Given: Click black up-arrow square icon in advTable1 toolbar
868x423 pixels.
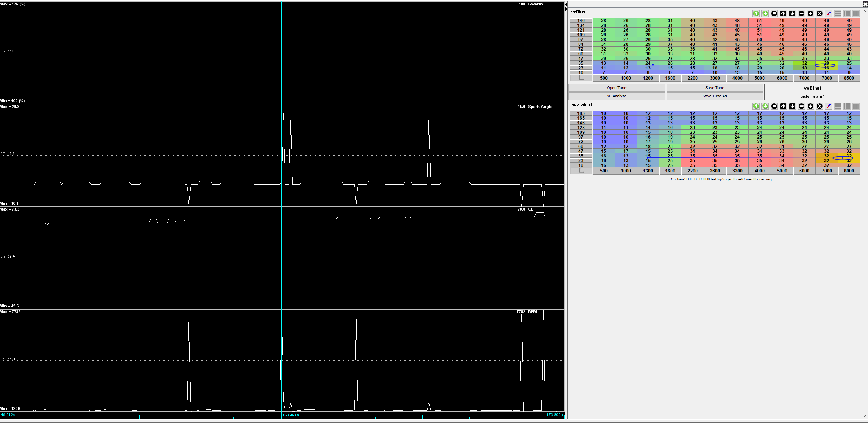Looking at the screenshot, I should coord(783,106).
